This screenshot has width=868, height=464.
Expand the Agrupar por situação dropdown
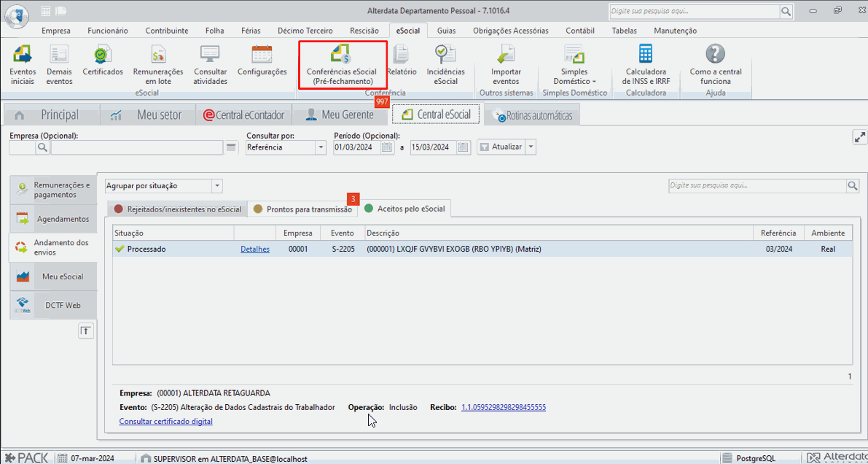tap(218, 186)
